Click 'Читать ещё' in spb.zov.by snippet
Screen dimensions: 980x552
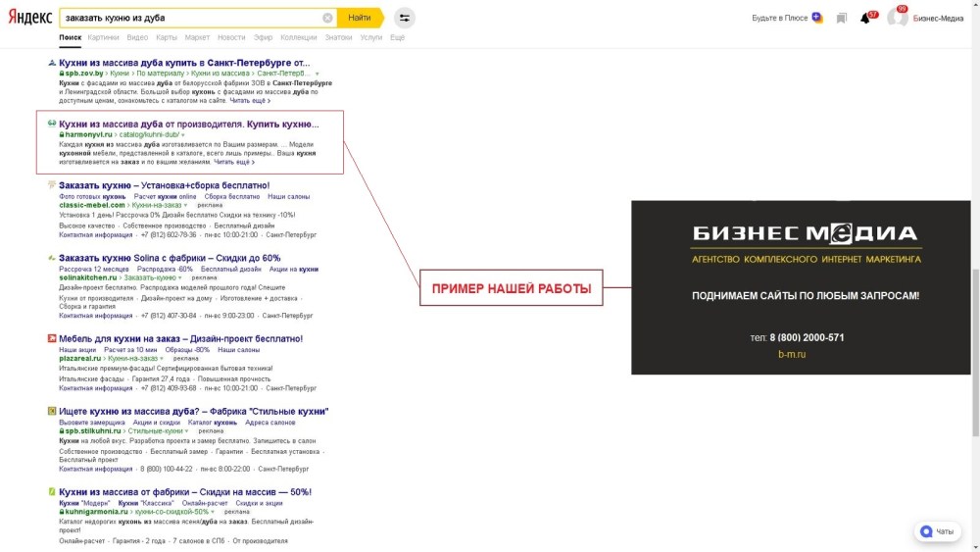tap(250, 100)
